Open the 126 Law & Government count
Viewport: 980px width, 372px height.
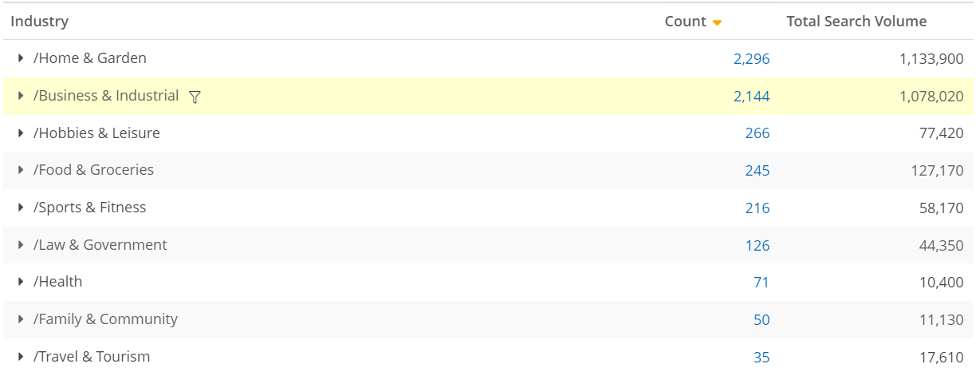(x=758, y=245)
